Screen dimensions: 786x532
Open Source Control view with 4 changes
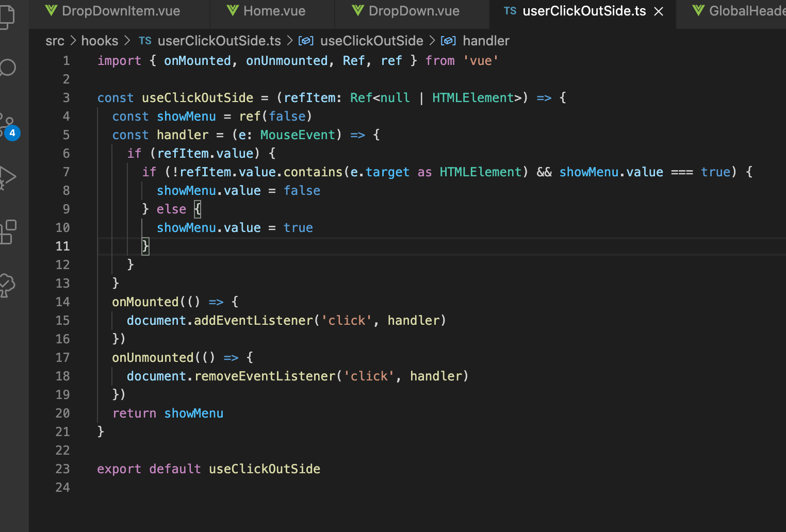(x=9, y=127)
